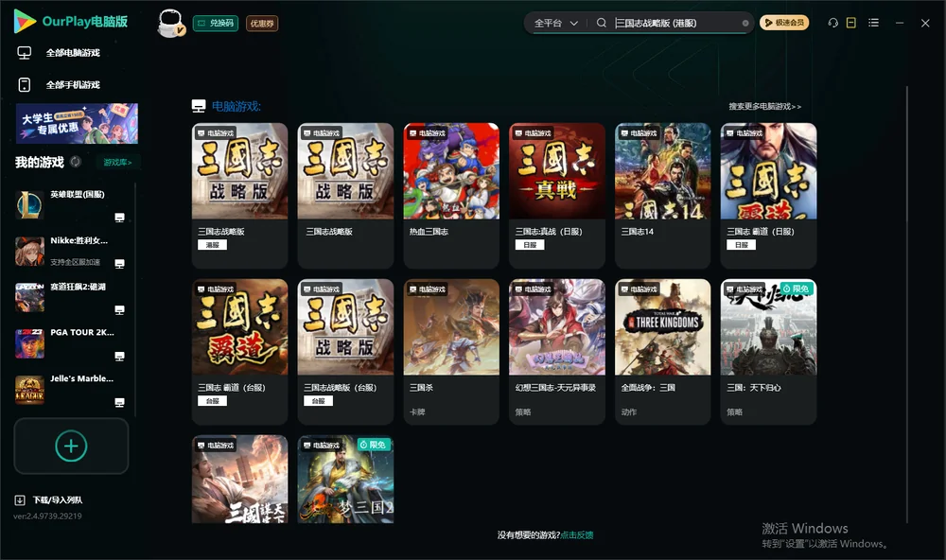
Task: Open customer support headset icon
Action: click(x=832, y=23)
